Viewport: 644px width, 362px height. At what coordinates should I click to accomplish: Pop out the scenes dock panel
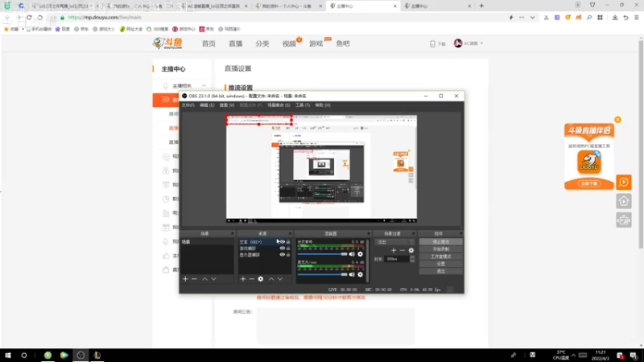tap(233, 233)
